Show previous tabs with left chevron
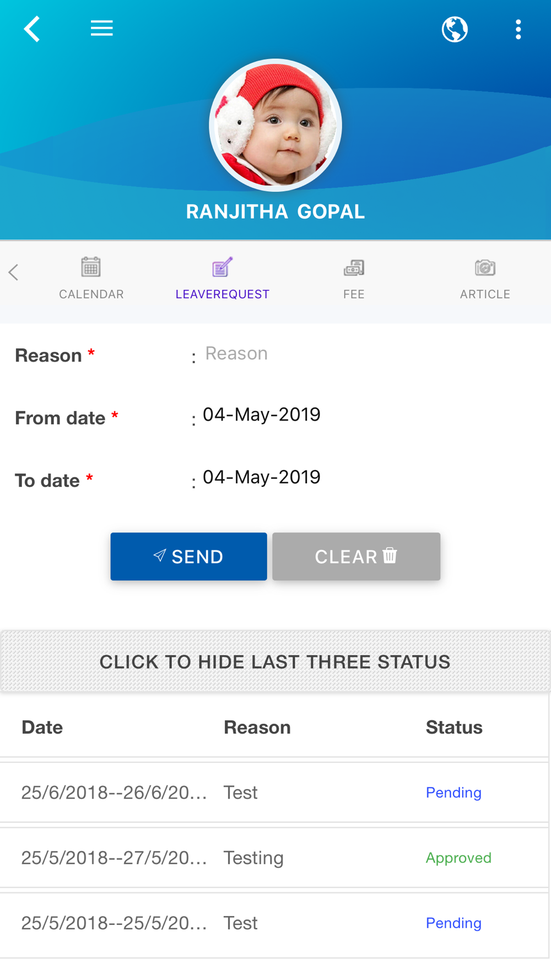 pyautogui.click(x=14, y=272)
